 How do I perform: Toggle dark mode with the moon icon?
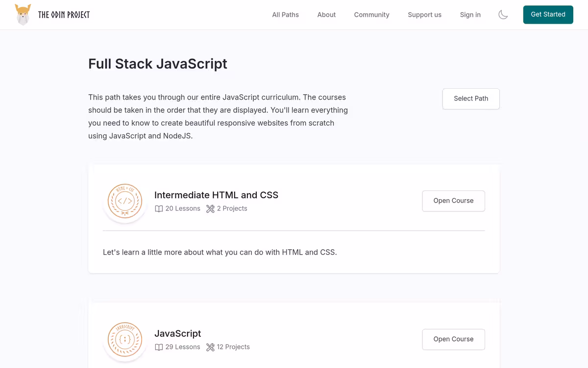[x=503, y=15]
